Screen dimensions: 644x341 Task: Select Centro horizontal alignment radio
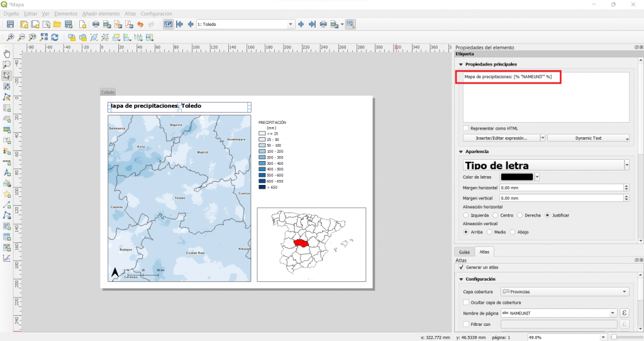[x=496, y=215]
